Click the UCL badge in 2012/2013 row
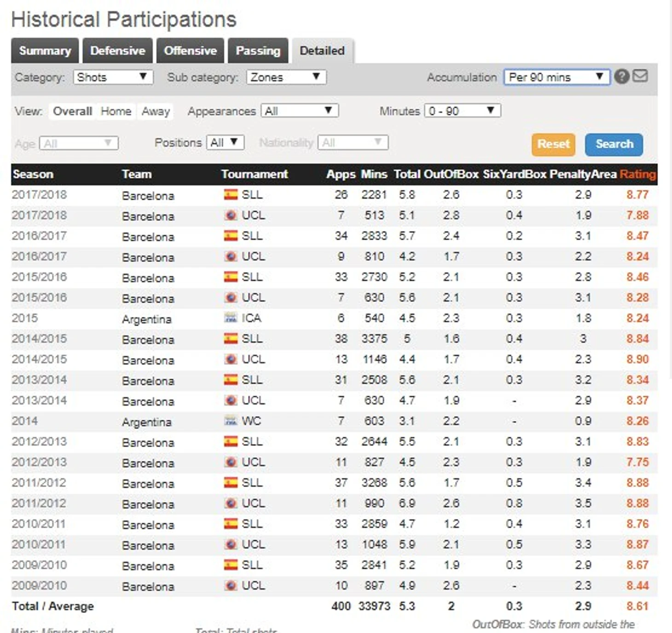This screenshot has height=633, width=672. [231, 462]
